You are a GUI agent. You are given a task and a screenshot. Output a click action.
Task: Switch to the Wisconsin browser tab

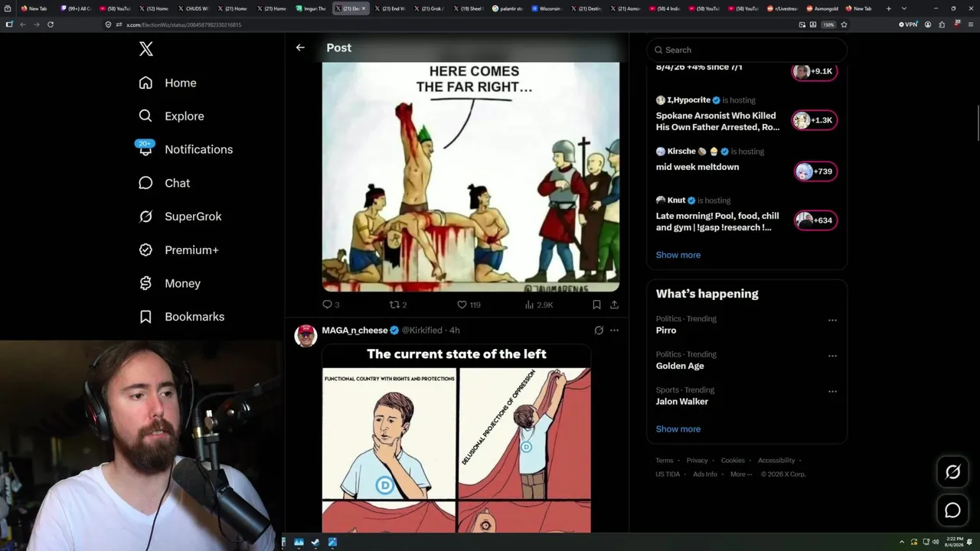547,8
